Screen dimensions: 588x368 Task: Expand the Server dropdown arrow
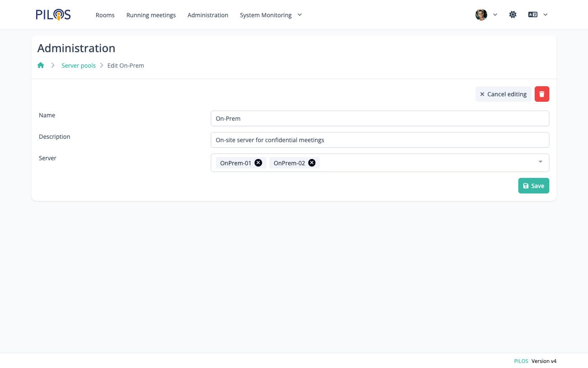pos(540,162)
